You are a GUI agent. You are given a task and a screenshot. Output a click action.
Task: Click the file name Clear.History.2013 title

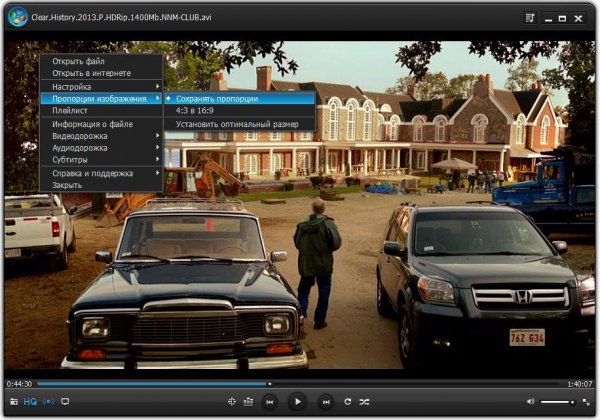(x=121, y=18)
